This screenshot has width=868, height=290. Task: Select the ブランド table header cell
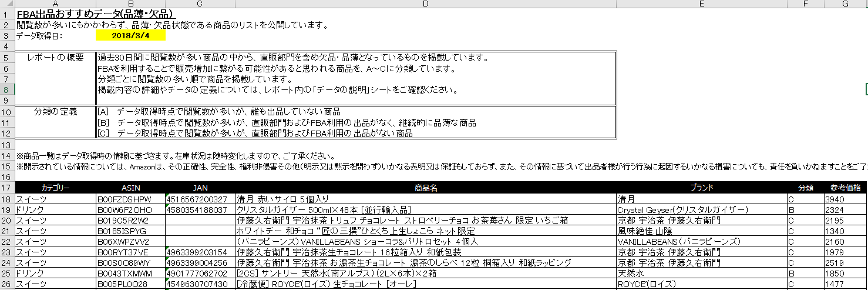point(702,188)
